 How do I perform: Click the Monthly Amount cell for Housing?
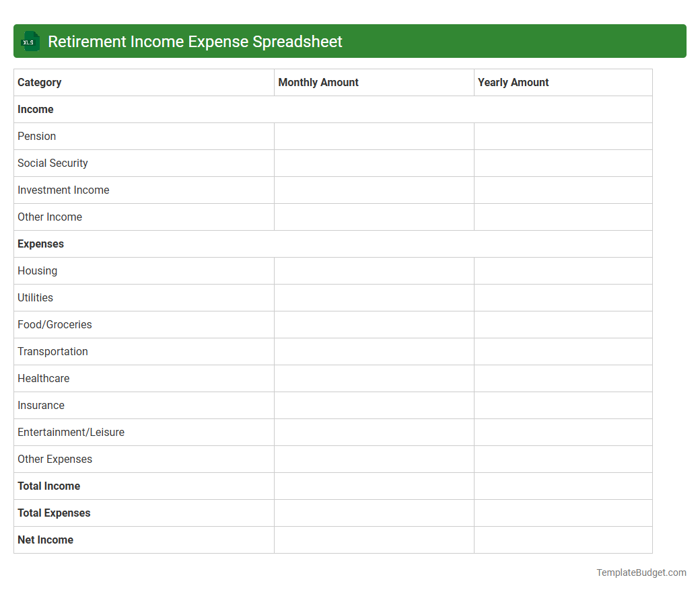click(x=374, y=270)
